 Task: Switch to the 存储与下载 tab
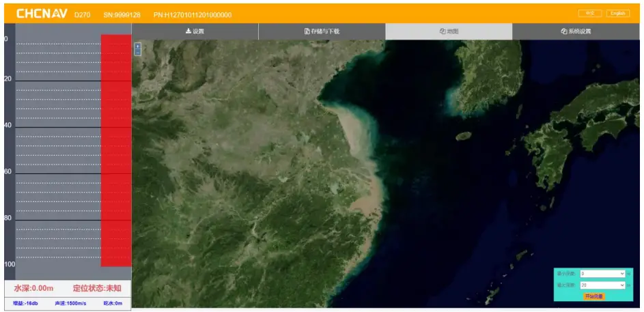(x=322, y=31)
